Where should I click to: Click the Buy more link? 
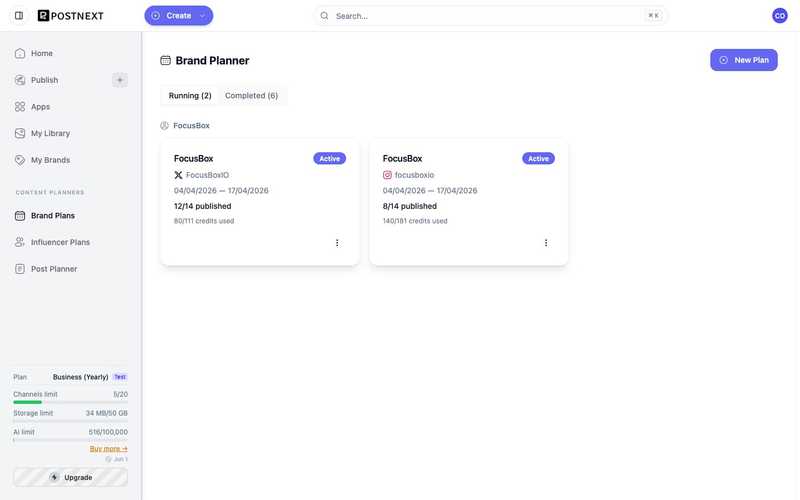tap(109, 449)
